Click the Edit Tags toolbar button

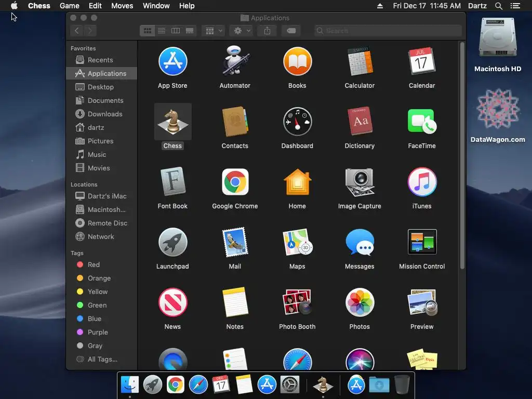(291, 31)
